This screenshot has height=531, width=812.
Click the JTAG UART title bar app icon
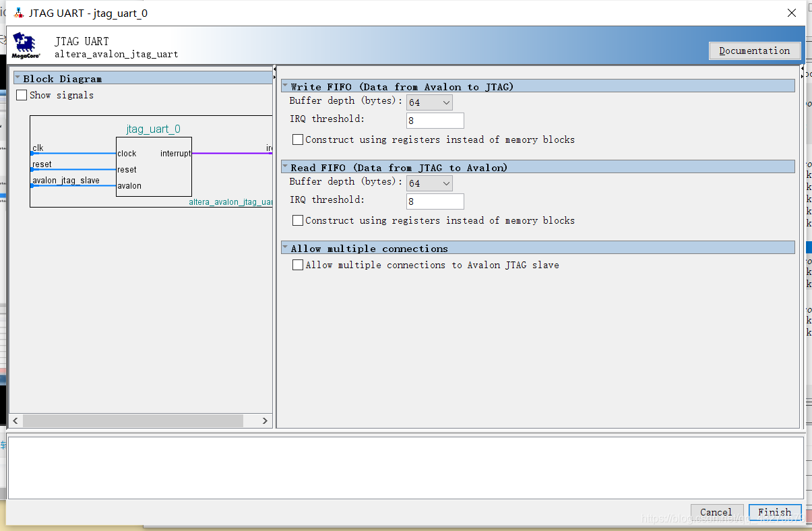19,13
